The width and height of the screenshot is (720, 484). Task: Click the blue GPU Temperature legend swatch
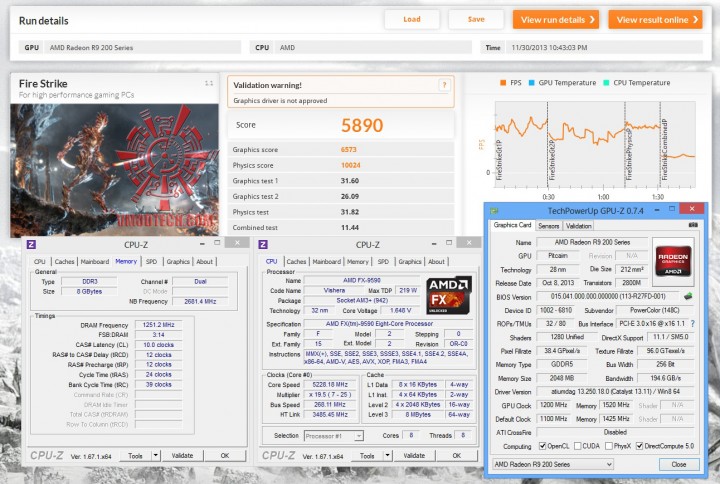[x=532, y=83]
